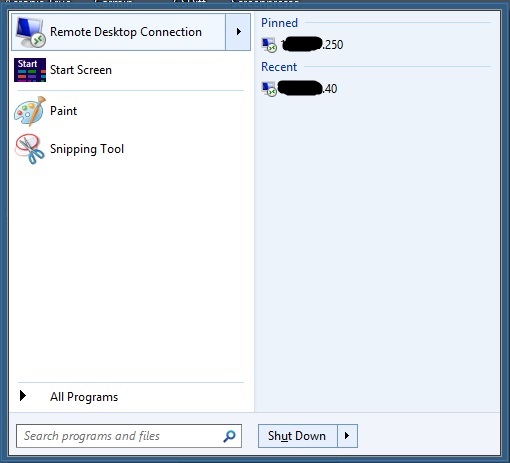Click the pinned .250 connection icon
The image size is (510, 463).
click(269, 45)
